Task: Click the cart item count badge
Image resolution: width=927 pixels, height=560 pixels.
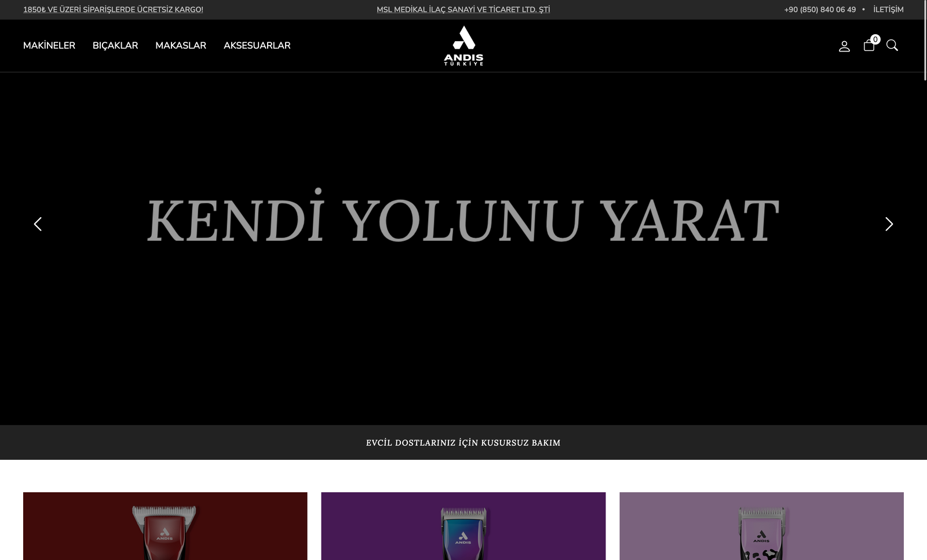Action: point(875,39)
